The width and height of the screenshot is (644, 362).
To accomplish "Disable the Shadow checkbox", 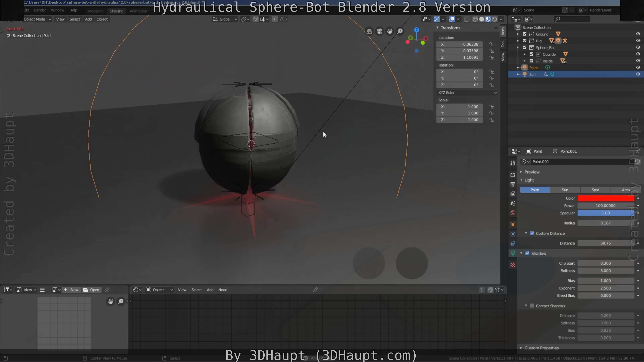I will coord(527,253).
